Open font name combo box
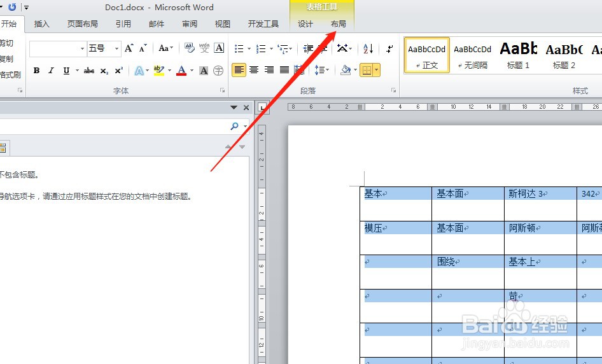This screenshot has width=602, height=364. point(58,48)
